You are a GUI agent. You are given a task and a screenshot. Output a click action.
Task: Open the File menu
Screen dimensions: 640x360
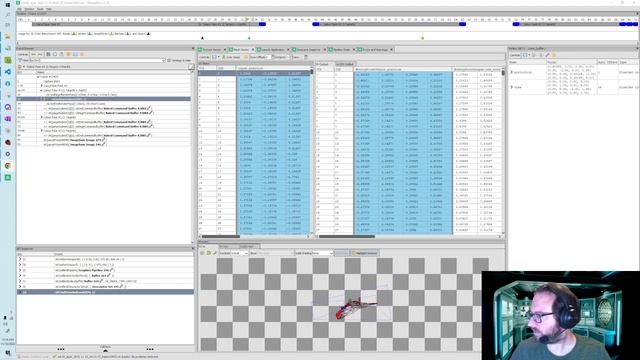coord(19,9)
